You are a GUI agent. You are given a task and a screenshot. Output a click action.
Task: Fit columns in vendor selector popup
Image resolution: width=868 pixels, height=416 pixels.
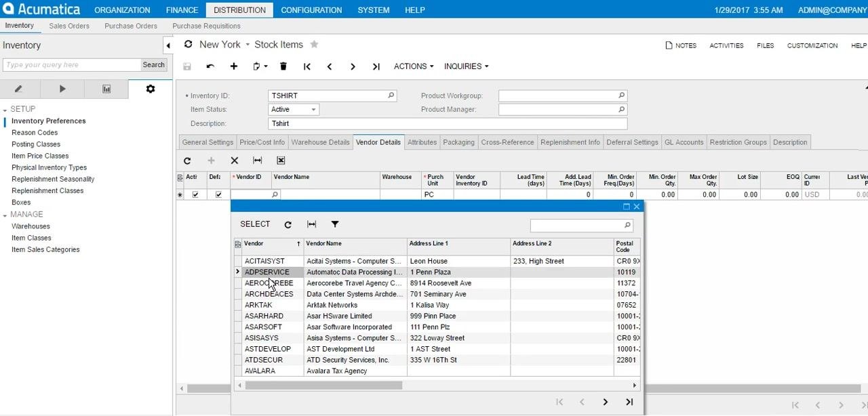pyautogui.click(x=311, y=224)
